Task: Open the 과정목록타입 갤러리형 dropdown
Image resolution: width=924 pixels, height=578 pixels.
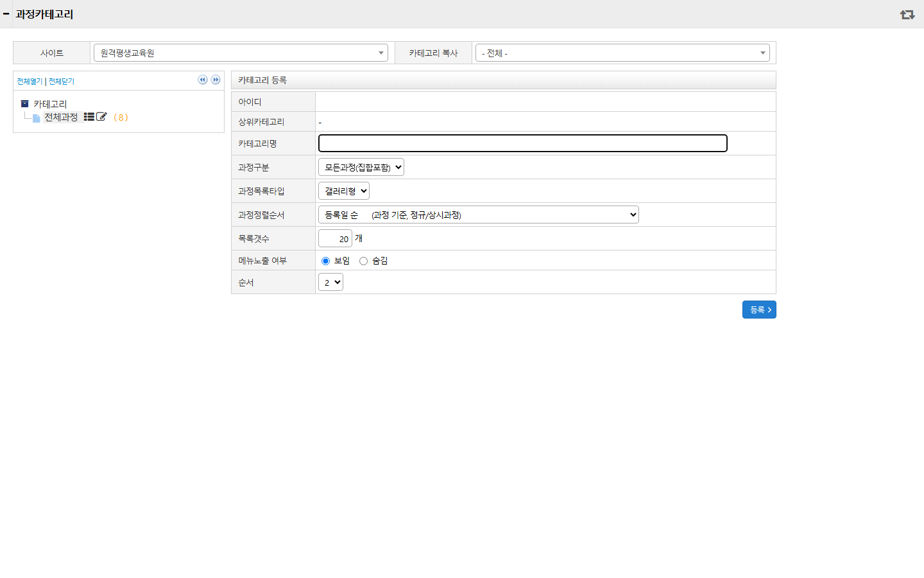Action: point(344,191)
